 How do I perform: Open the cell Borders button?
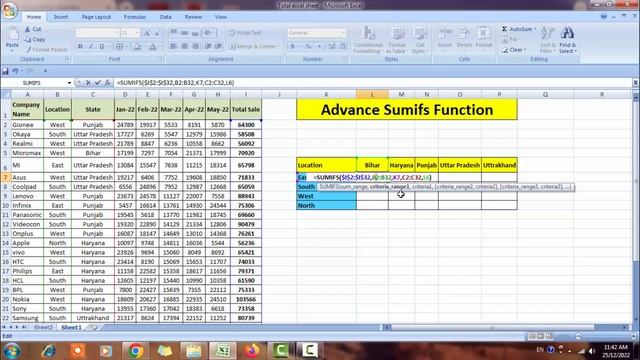click(120, 47)
